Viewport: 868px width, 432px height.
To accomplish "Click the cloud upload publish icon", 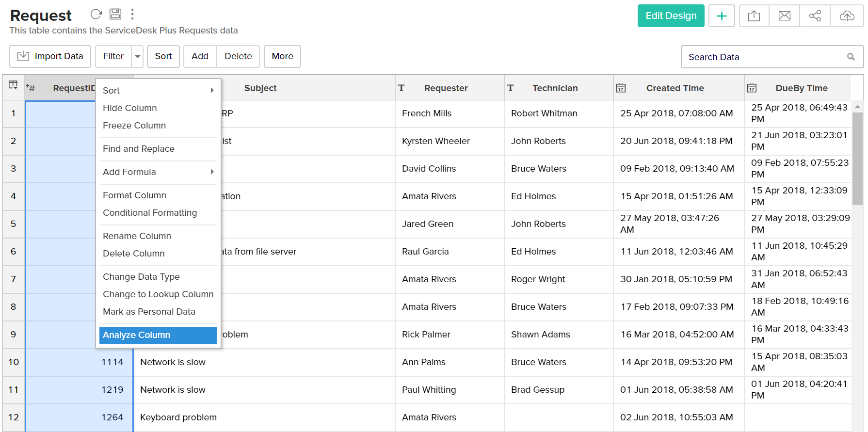I will point(847,16).
